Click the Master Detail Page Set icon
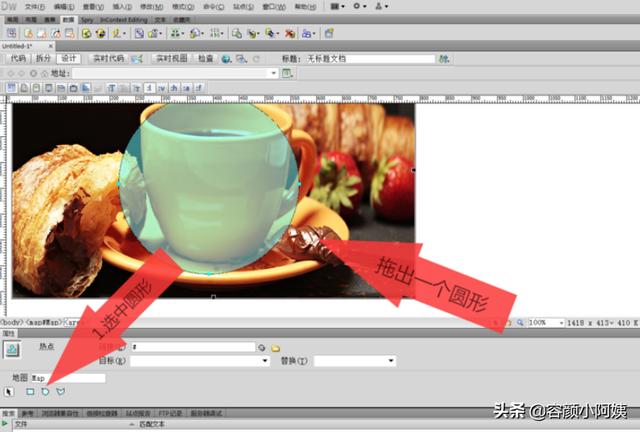 237,33
